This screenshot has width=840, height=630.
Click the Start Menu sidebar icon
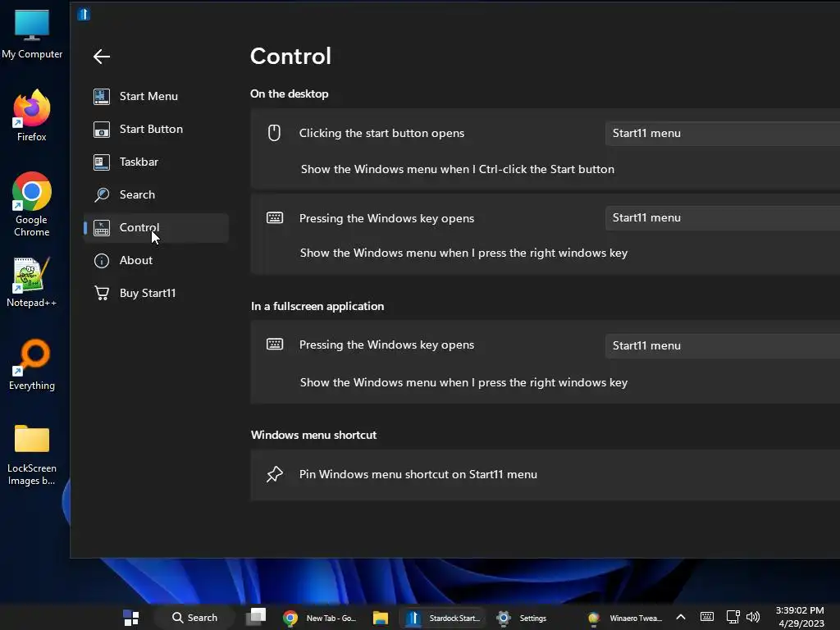pyautogui.click(x=102, y=97)
